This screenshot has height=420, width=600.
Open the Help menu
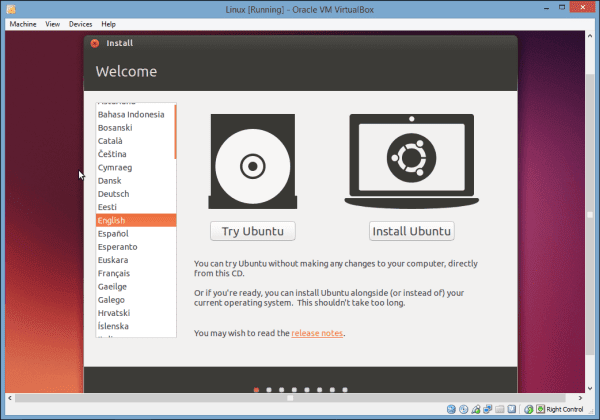click(x=108, y=24)
